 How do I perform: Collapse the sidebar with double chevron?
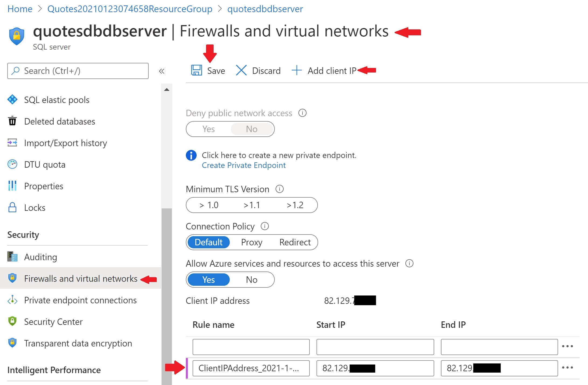[x=162, y=71]
